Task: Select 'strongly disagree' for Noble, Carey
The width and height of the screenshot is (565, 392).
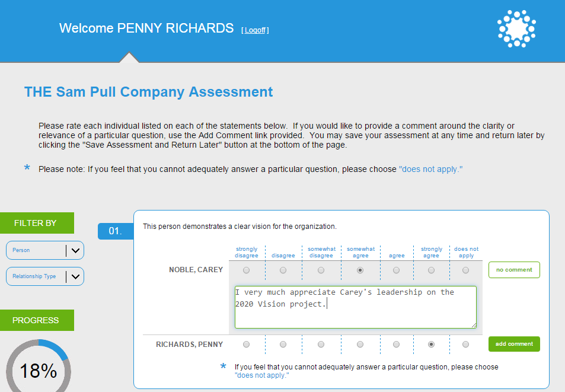Action: click(x=246, y=270)
